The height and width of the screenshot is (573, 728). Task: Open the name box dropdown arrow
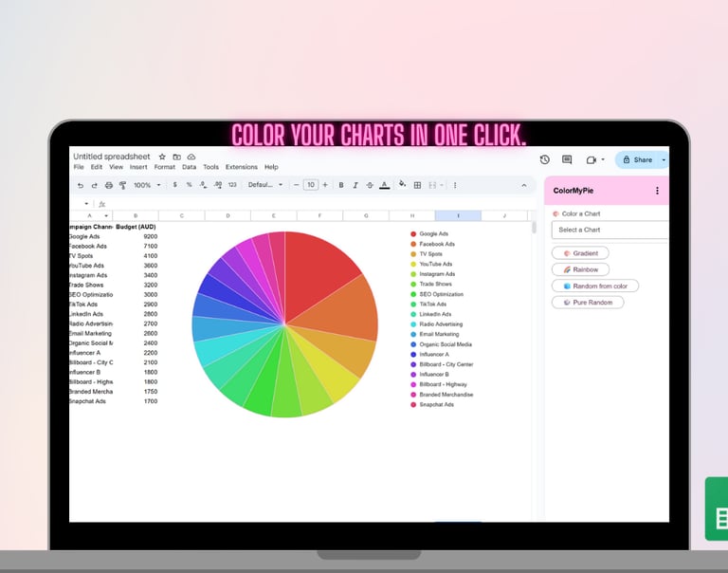[x=86, y=204]
